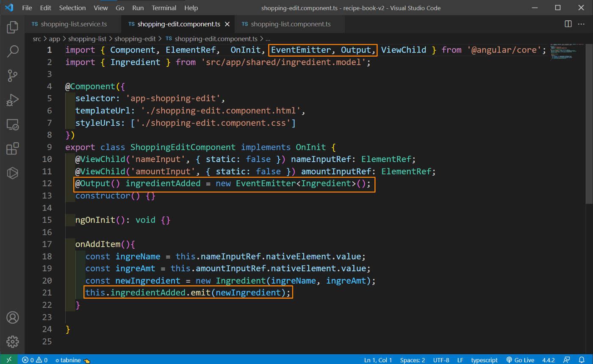The width and height of the screenshot is (593, 364).
Task: Open the File menu
Action: tap(27, 8)
